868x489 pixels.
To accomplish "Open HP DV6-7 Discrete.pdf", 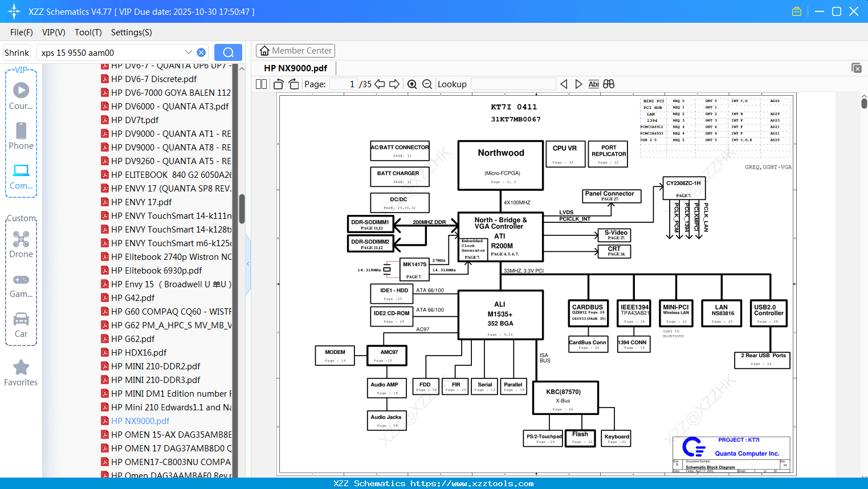I will (x=154, y=79).
